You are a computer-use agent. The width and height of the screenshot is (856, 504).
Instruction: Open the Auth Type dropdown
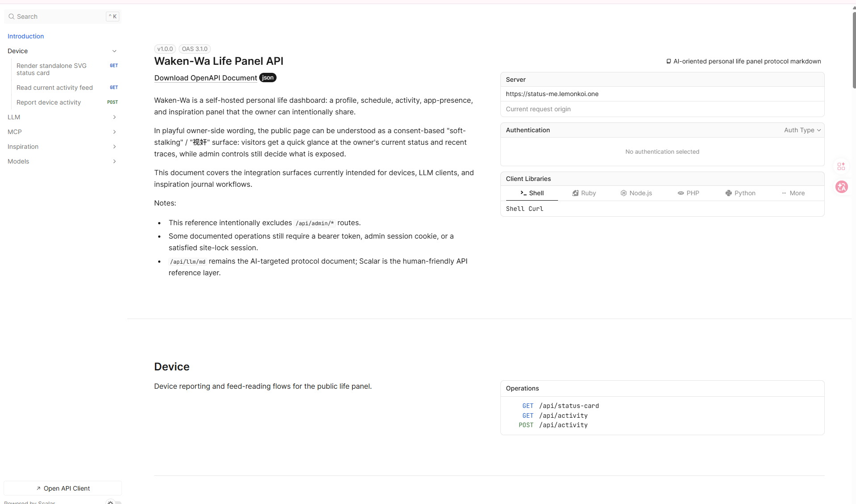(x=802, y=130)
